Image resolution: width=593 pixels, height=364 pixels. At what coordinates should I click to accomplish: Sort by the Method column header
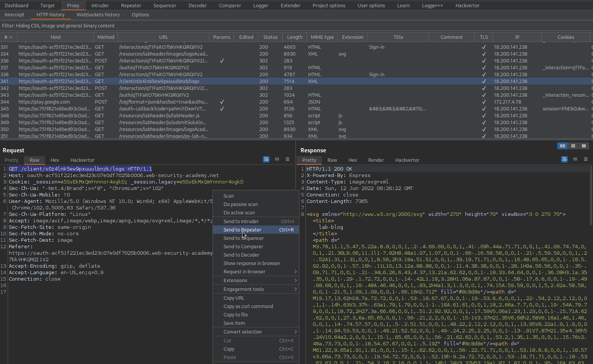tap(106, 37)
